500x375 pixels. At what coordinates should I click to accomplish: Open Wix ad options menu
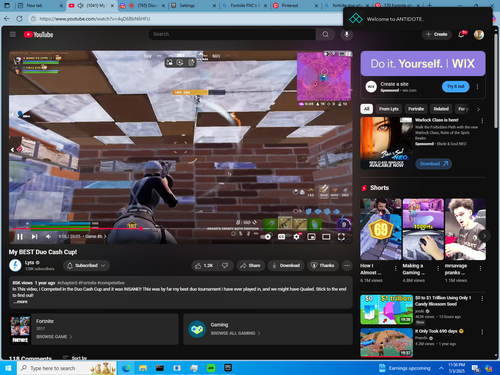click(x=477, y=87)
